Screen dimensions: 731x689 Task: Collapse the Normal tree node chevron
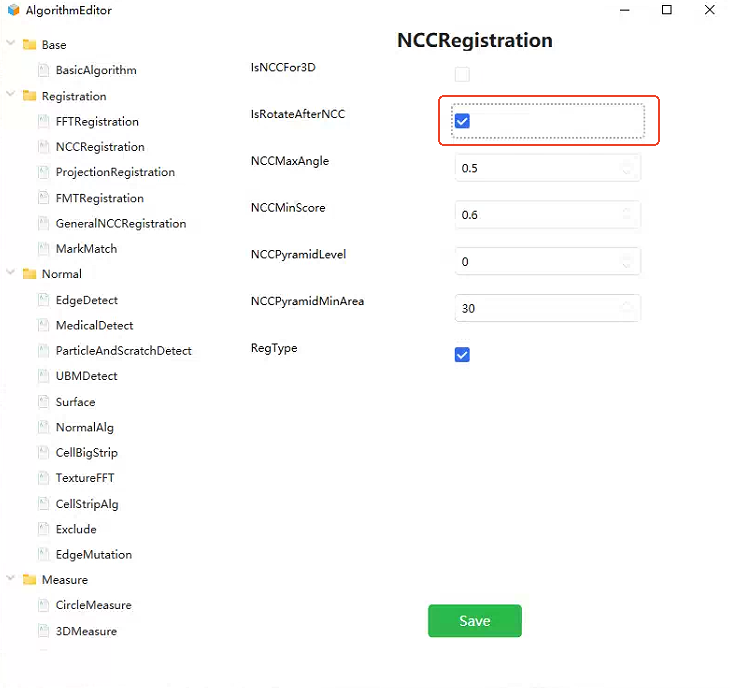pos(10,272)
